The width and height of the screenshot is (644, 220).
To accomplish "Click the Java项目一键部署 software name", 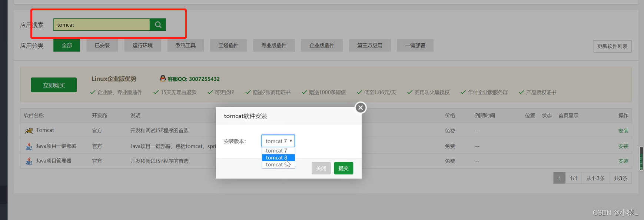I will click(x=56, y=146).
